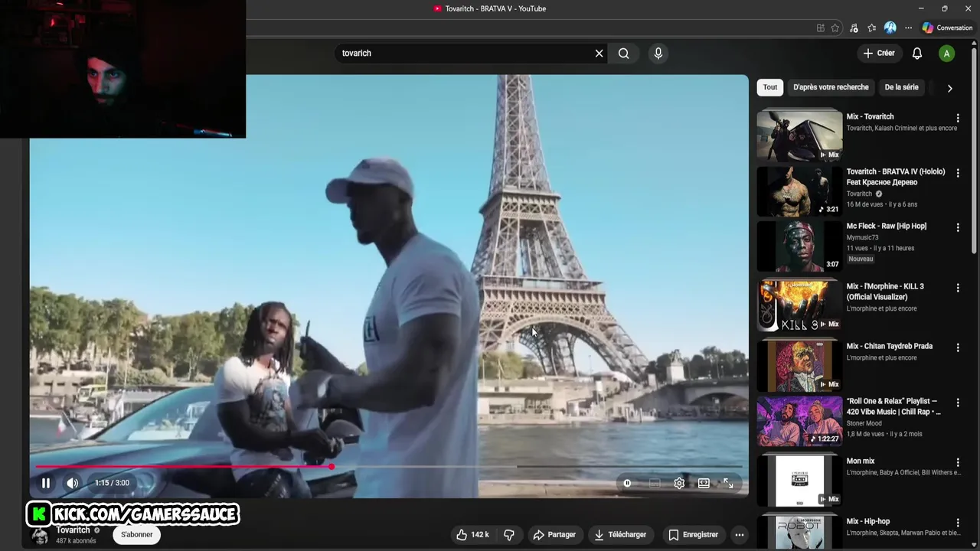Dislike the video with the thumbs-down
Viewport: 980px width, 551px height.
pos(509,535)
